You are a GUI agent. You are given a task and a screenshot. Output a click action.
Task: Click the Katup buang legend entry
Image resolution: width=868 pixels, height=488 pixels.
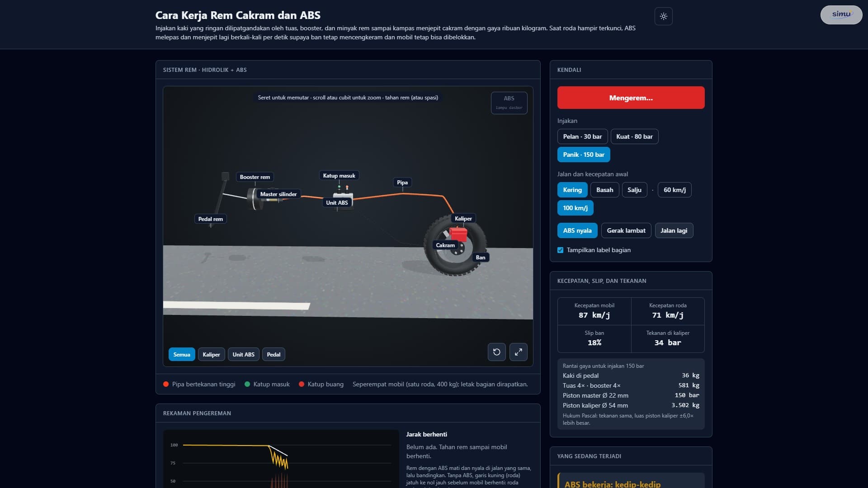tap(321, 385)
